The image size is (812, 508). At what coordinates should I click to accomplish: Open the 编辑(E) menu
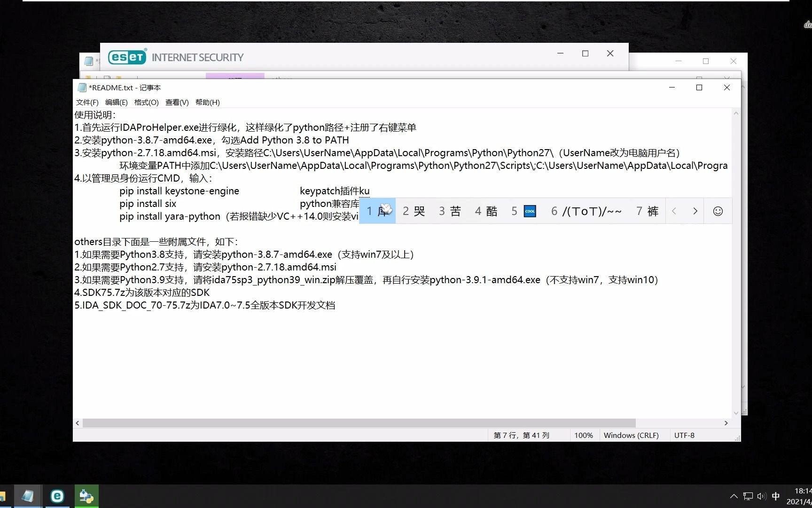tap(116, 102)
